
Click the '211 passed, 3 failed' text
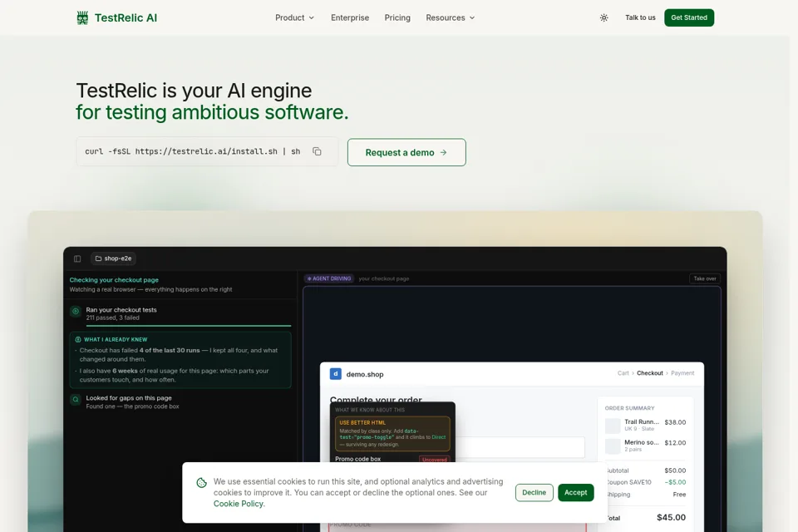[112, 318]
